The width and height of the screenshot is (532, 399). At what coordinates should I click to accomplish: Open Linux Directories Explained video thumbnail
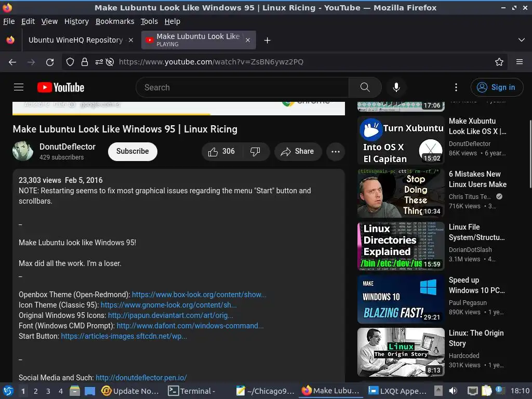coord(401,246)
